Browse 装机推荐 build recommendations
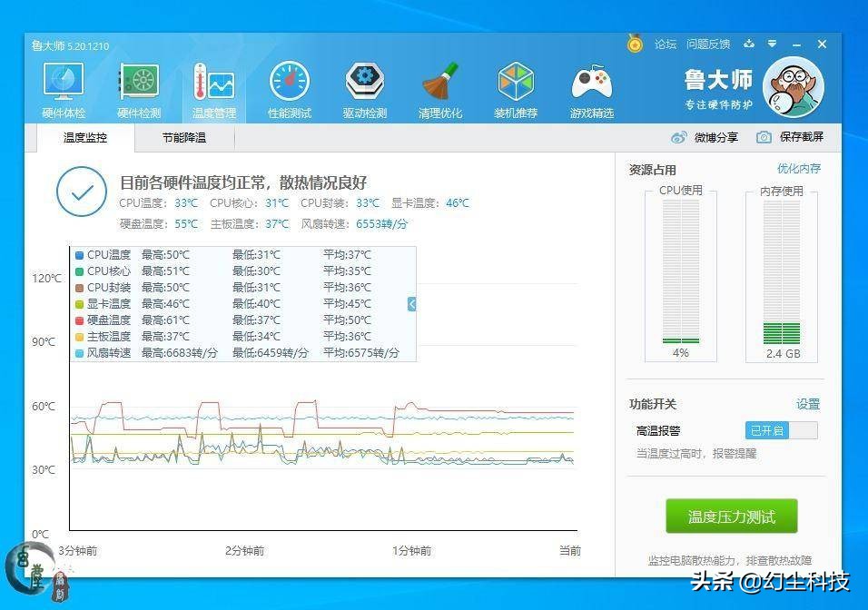This screenshot has width=868, height=610. pyautogui.click(x=516, y=88)
